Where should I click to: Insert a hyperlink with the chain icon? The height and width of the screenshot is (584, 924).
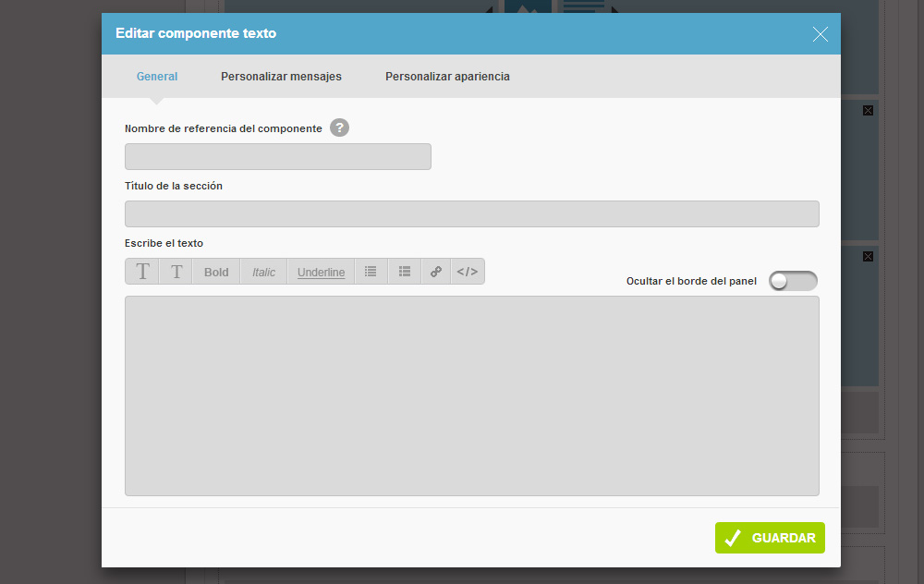tap(436, 272)
